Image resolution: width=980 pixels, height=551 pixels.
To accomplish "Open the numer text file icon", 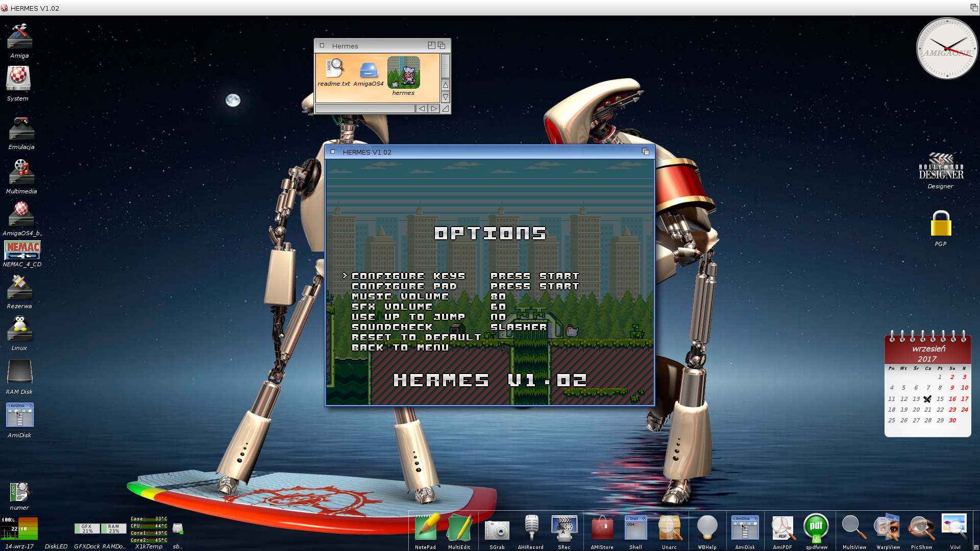I will click(19, 492).
